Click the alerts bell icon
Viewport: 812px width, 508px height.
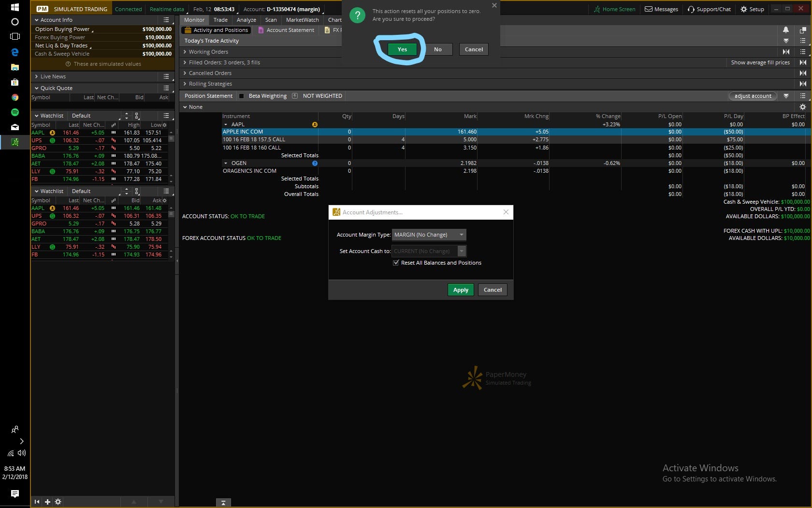(786, 30)
